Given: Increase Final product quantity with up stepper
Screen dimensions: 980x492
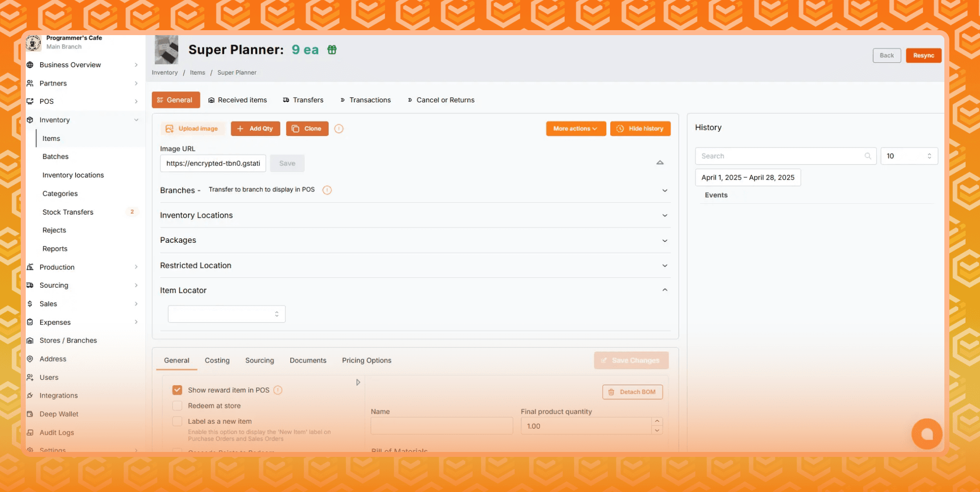Looking at the screenshot, I should coord(657,421).
